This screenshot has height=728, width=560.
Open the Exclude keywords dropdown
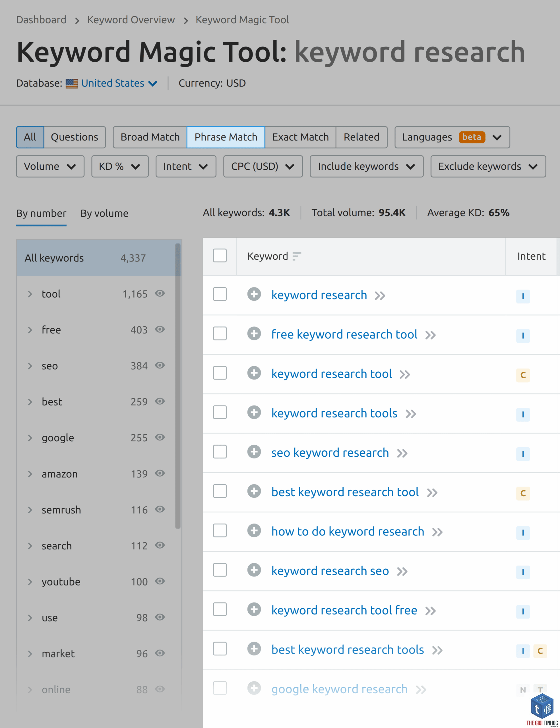point(488,166)
